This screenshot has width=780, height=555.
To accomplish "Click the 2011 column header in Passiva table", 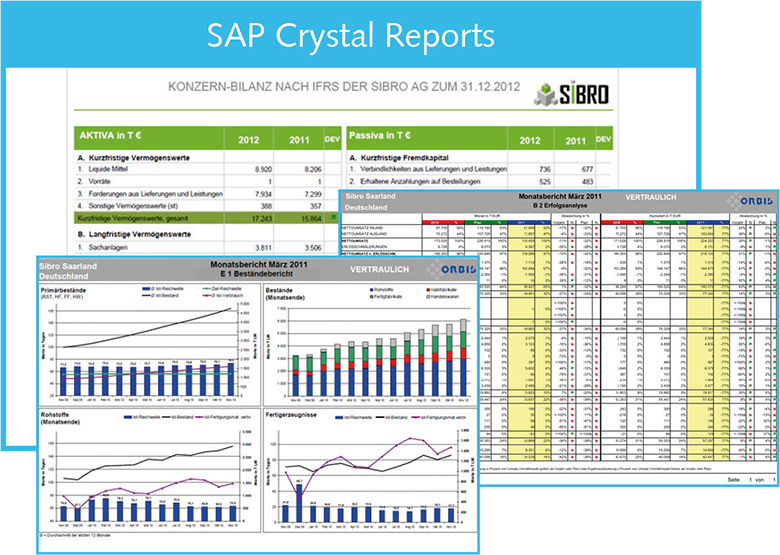I will 575,141.
